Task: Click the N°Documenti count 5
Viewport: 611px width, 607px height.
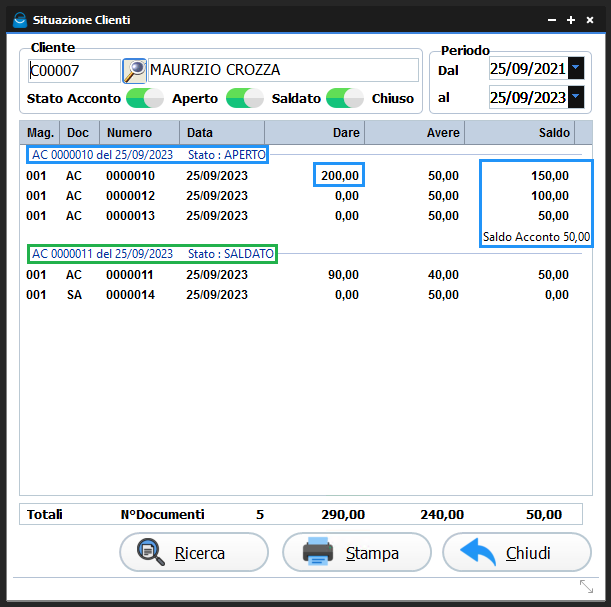Action: tap(260, 515)
